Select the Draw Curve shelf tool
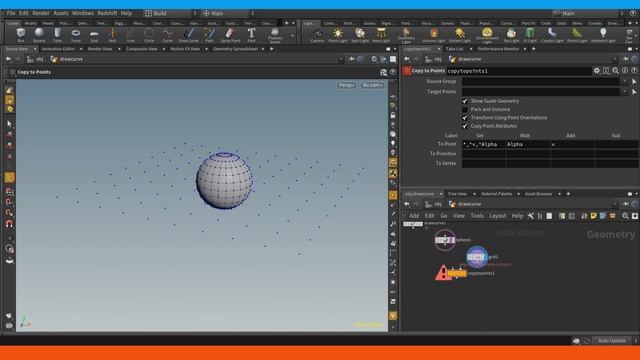640x360 pixels. click(188, 35)
